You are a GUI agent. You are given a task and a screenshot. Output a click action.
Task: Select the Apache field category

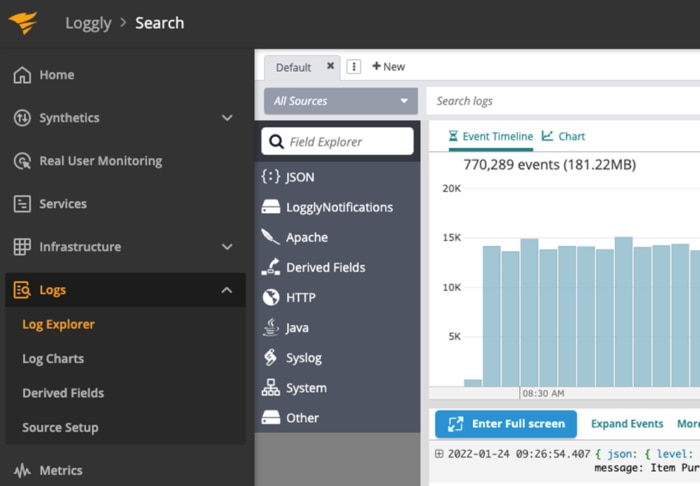pyautogui.click(x=306, y=238)
